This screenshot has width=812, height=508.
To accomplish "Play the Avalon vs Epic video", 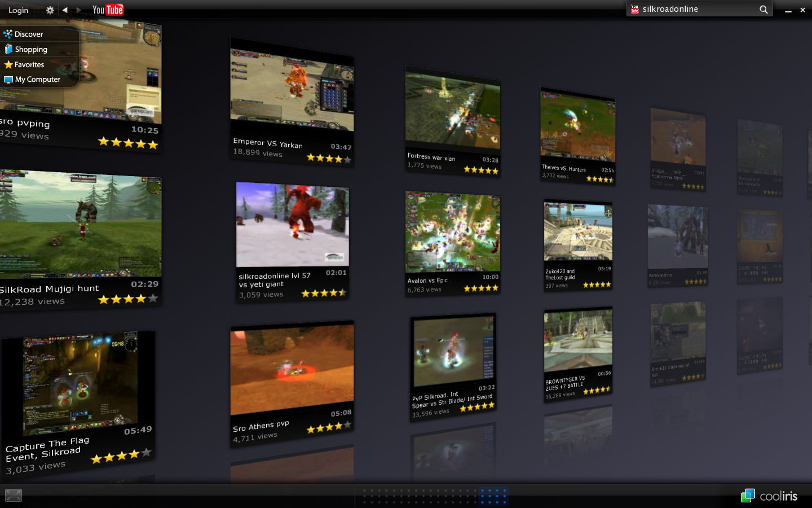I will coord(452,233).
